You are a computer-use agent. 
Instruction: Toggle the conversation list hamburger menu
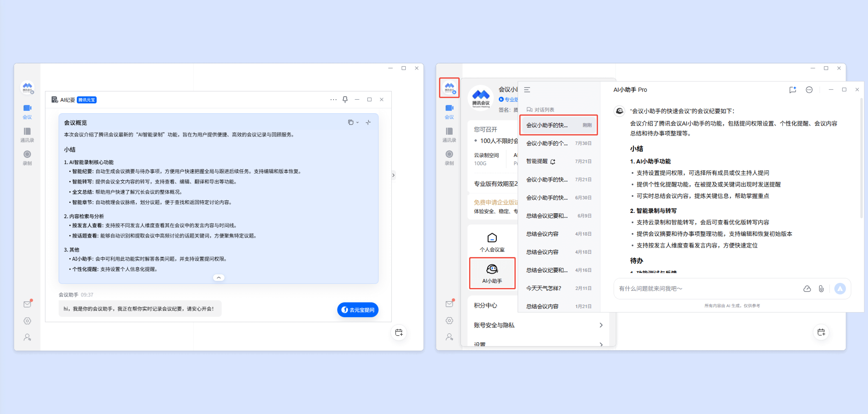pos(527,90)
